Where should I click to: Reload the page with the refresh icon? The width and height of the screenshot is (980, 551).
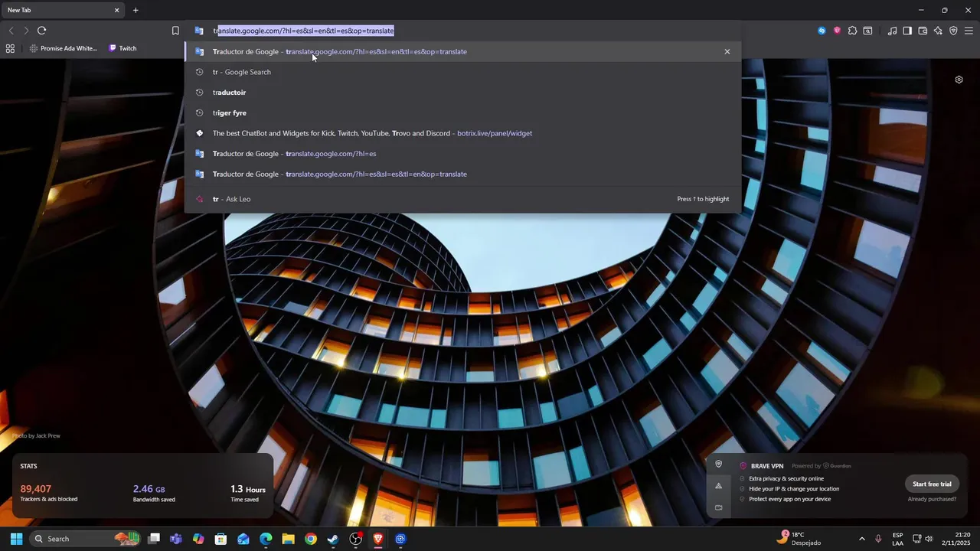pyautogui.click(x=41, y=31)
